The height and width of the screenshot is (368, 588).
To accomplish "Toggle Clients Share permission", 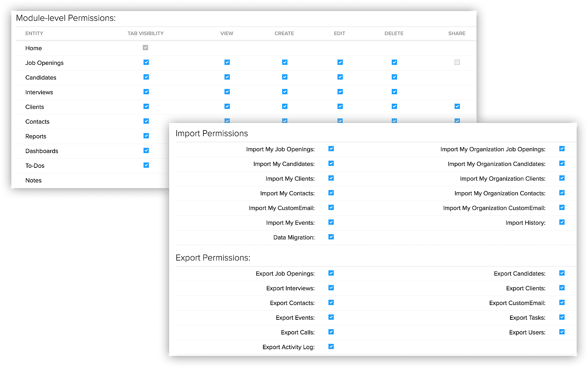I will click(x=457, y=106).
